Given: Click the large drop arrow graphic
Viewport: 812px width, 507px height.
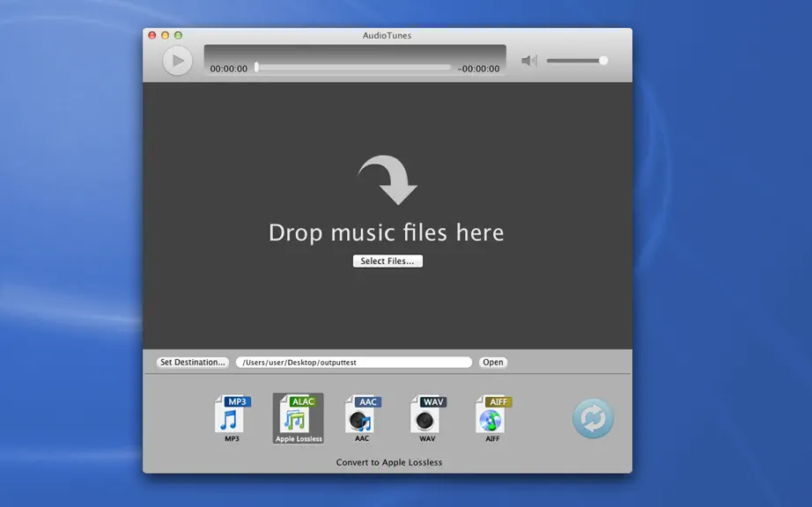Looking at the screenshot, I should (x=388, y=180).
